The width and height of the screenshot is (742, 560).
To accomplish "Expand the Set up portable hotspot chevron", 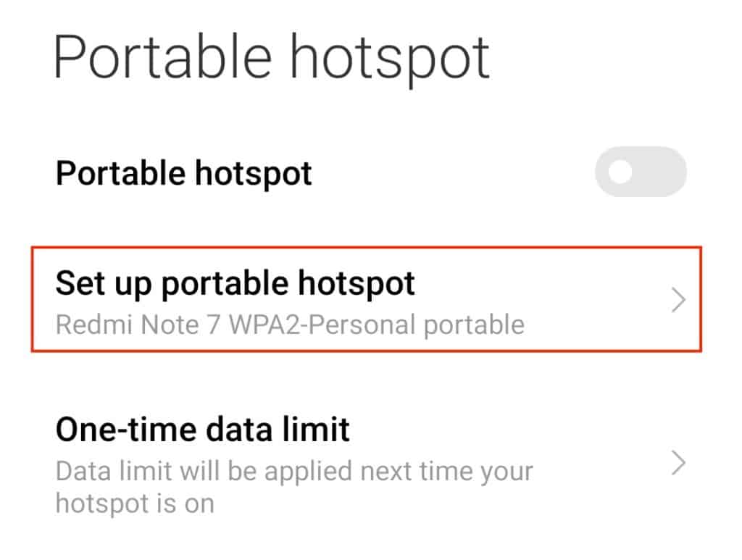I will (678, 298).
